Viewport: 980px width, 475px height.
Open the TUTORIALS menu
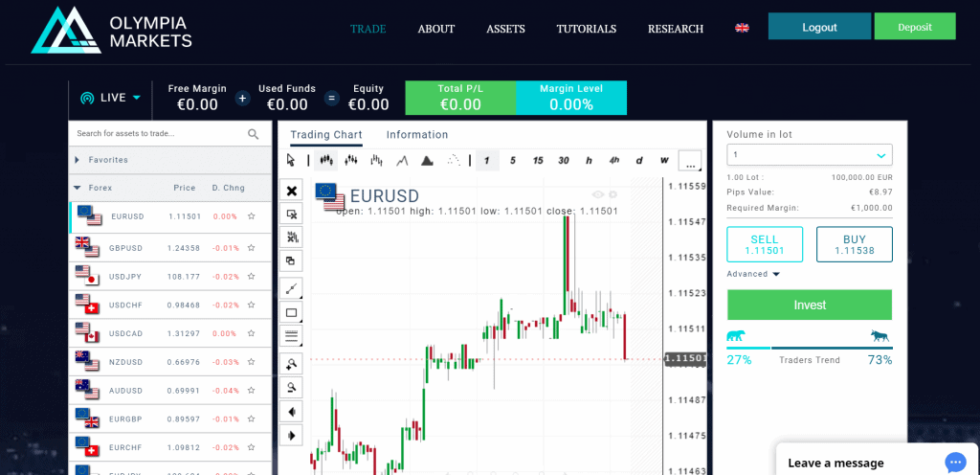pos(587,29)
